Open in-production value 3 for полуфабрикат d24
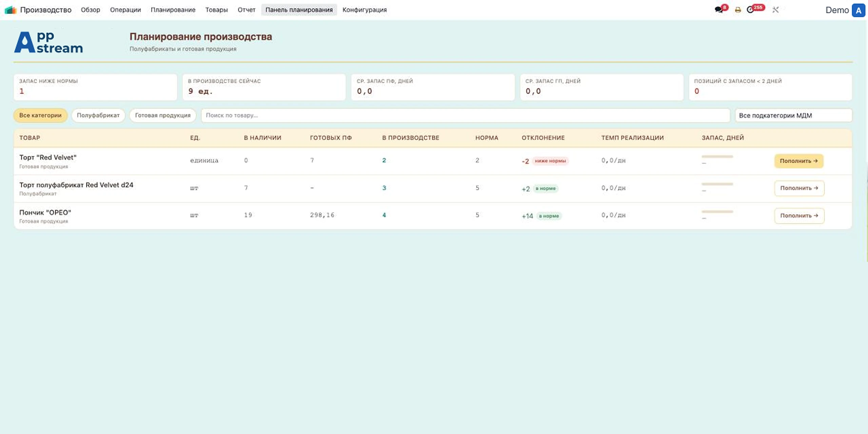Image resolution: width=868 pixels, height=434 pixels. click(x=384, y=188)
